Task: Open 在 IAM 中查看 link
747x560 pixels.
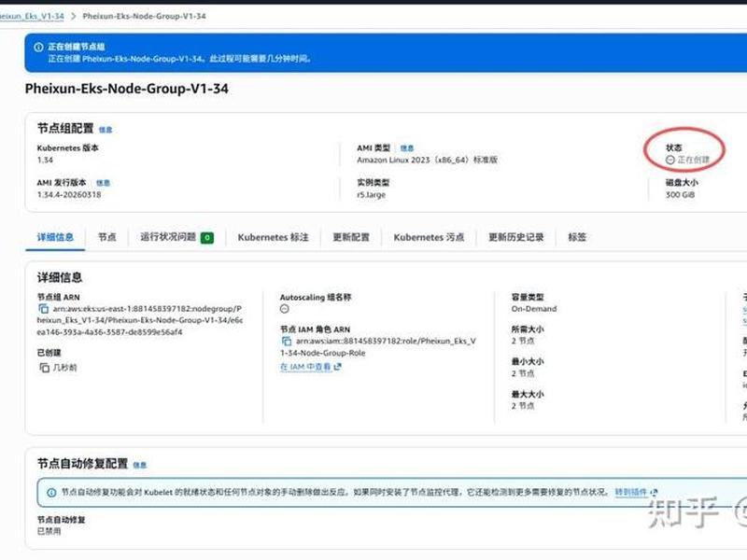Action: 305,367
